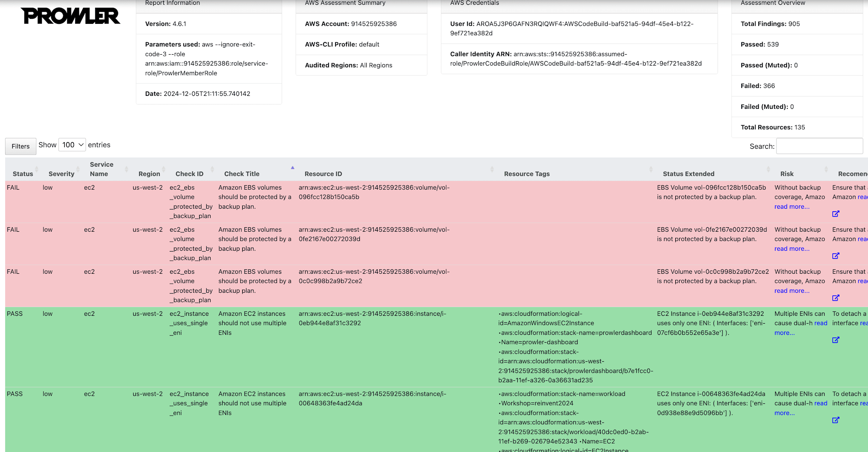
Task: Select AWS-CLI Profile: default text
Action: (x=342, y=44)
